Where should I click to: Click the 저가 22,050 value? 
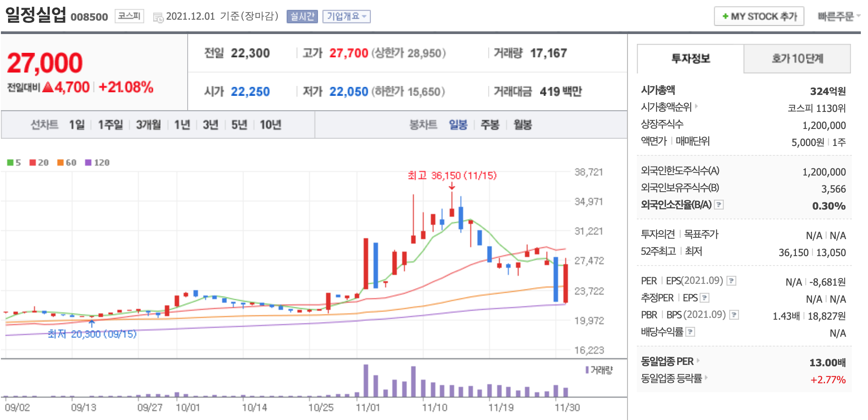(348, 92)
